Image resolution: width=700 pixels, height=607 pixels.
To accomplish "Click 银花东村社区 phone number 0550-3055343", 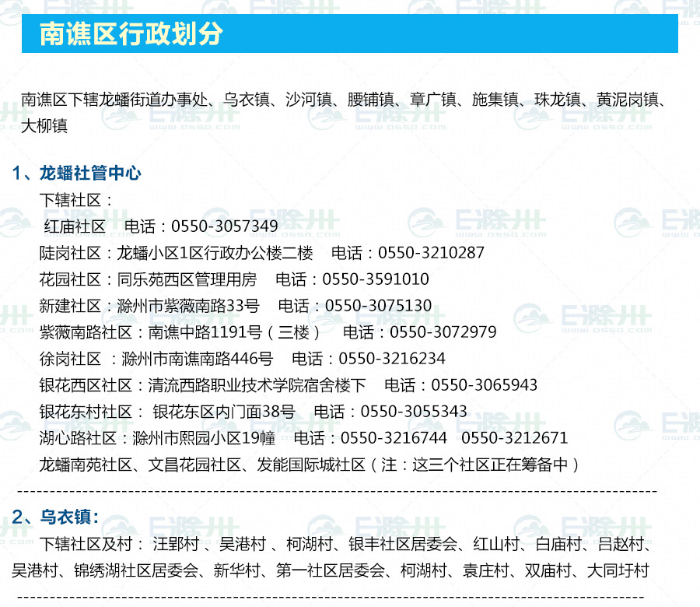I will (x=414, y=412).
